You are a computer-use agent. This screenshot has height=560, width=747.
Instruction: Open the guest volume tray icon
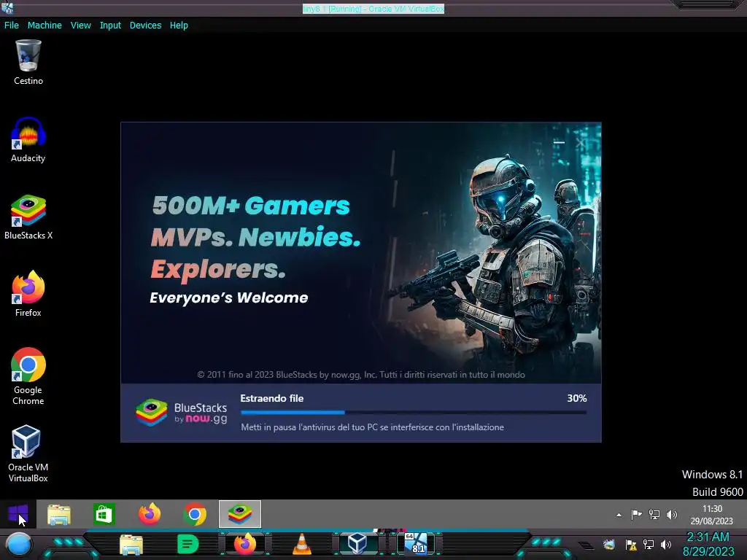tap(672, 514)
